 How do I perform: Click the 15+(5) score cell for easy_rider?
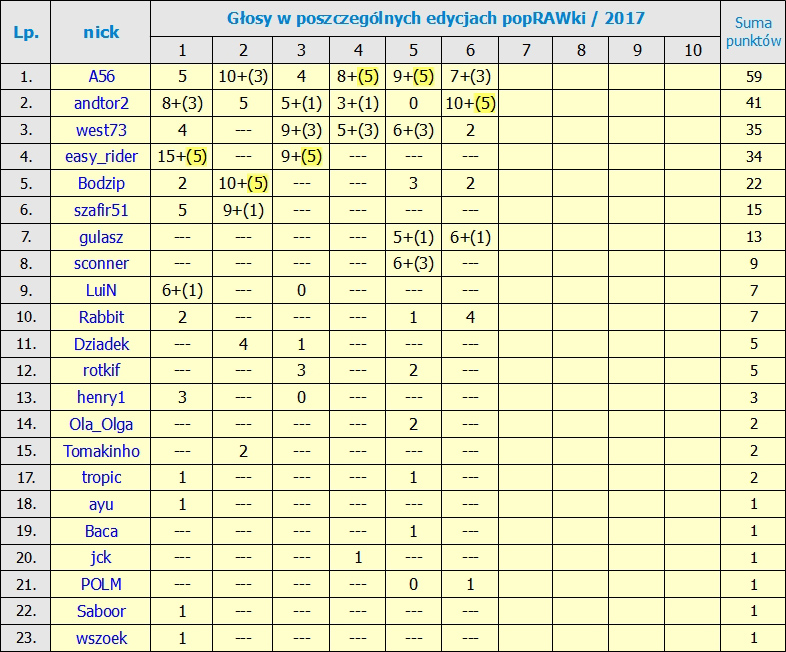pyautogui.click(x=182, y=156)
